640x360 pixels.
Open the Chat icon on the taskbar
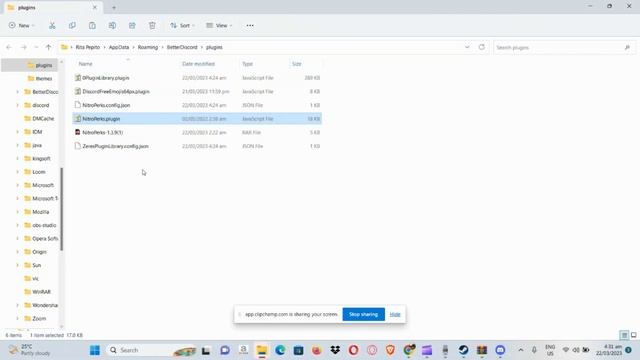point(224,350)
